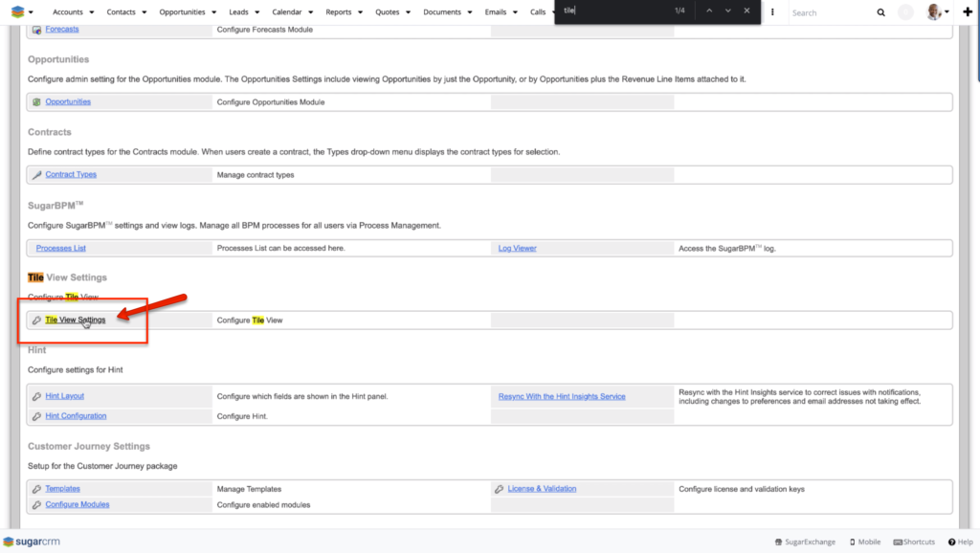Image resolution: width=980 pixels, height=553 pixels.
Task: Go to next find match
Action: tap(728, 11)
